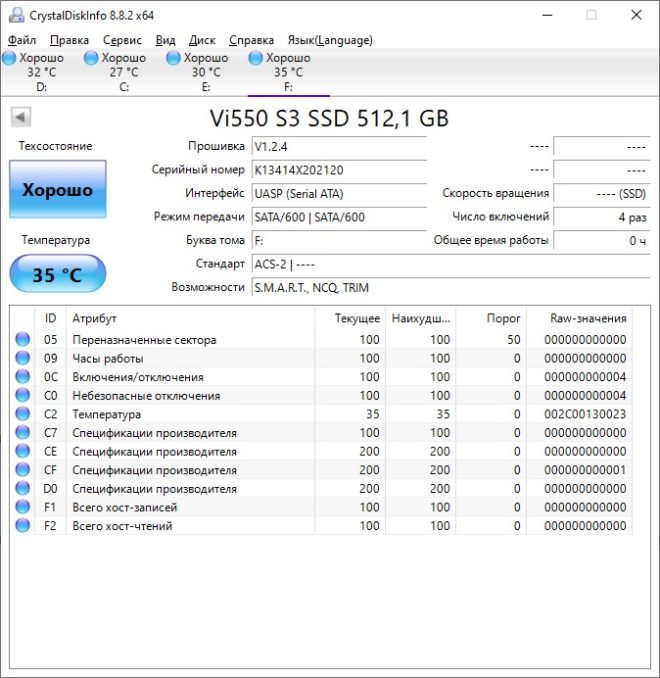Viewport: 660px width, 678px height.
Task: Open the Язык(Language) menu
Action: [x=330, y=40]
